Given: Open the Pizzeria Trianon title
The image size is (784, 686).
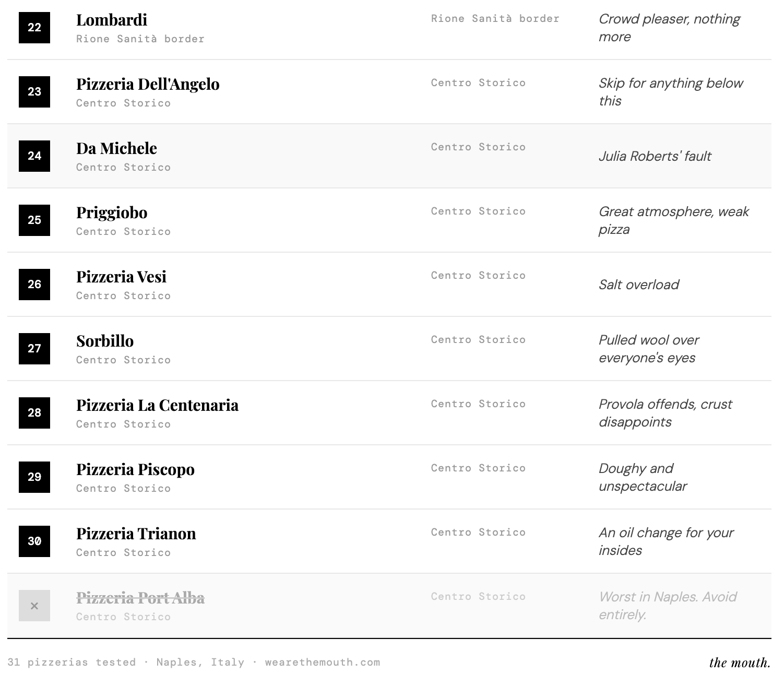Looking at the screenshot, I should (136, 534).
